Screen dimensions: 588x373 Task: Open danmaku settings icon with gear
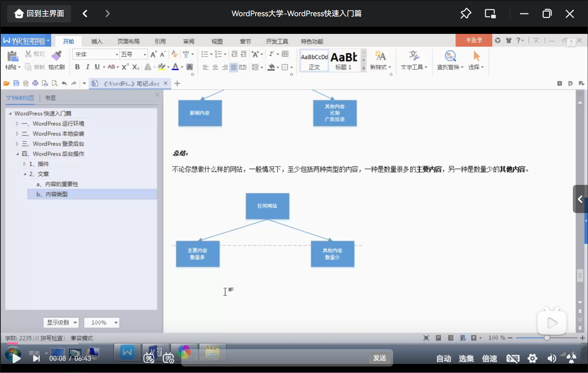[168, 358]
